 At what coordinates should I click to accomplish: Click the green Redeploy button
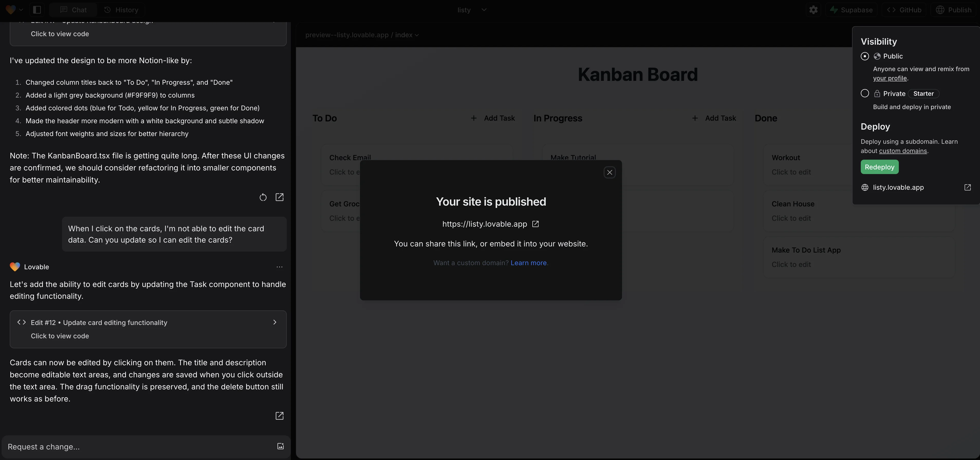[879, 167]
